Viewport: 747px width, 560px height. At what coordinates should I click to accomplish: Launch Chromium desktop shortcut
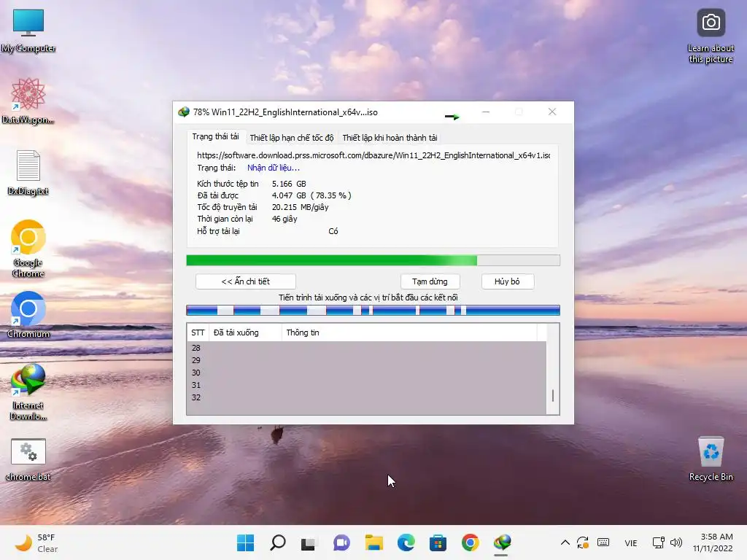pyautogui.click(x=28, y=315)
